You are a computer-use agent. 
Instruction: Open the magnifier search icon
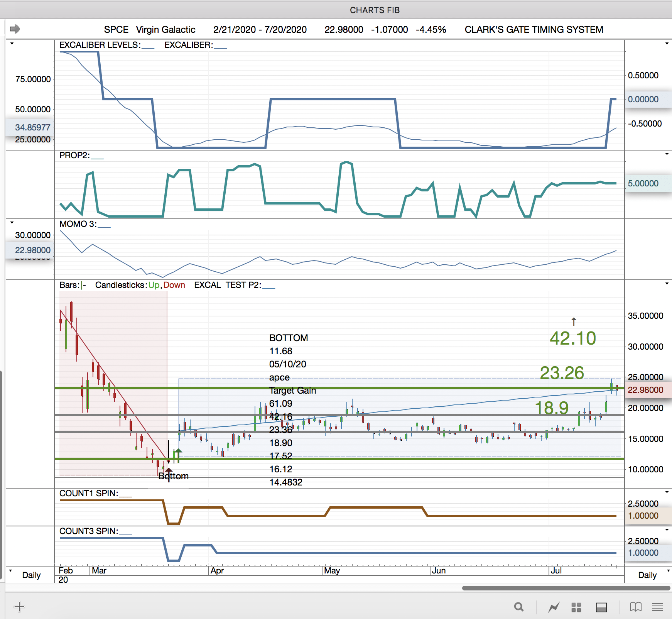pos(519,607)
